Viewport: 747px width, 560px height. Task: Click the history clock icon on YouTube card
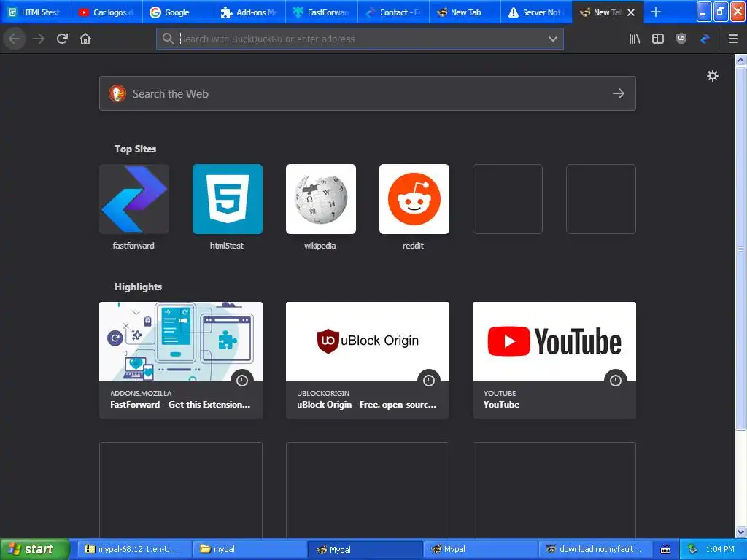click(616, 380)
